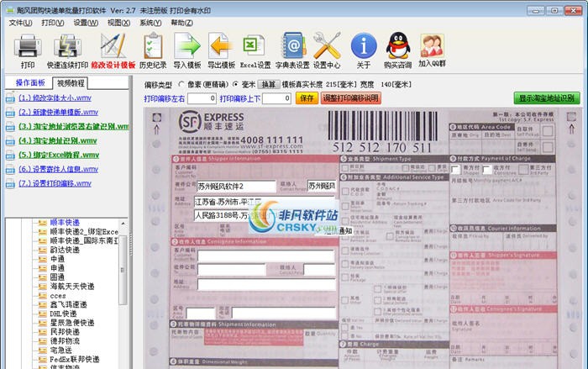
Task: Open the 视图(X) menu
Action: click(118, 23)
